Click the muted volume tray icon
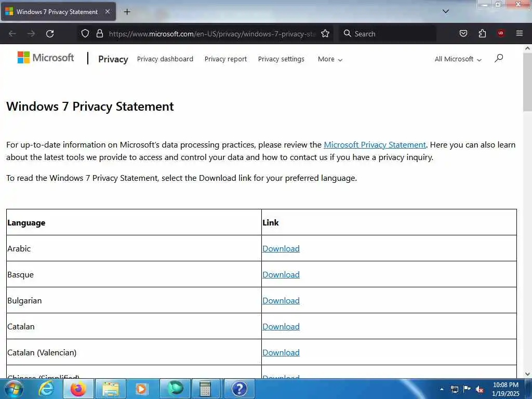 pos(480,390)
